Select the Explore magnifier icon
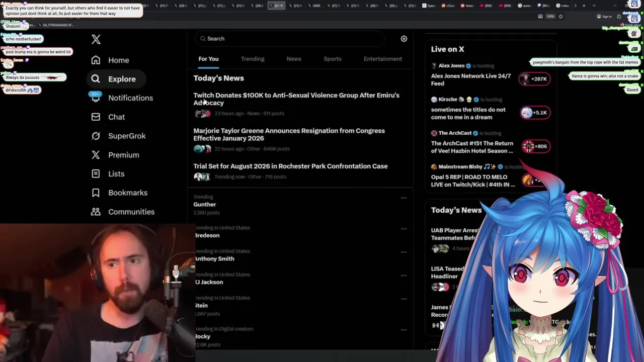 tap(96, 79)
